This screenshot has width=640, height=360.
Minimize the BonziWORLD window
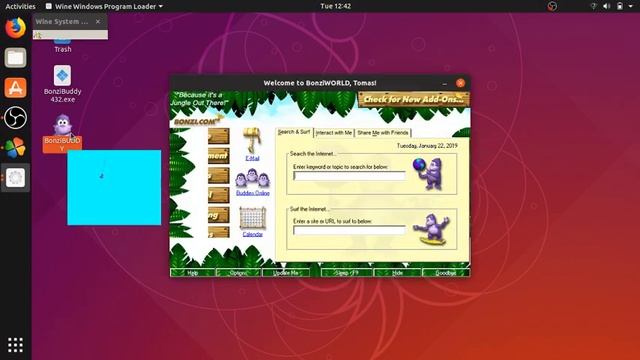point(444,83)
